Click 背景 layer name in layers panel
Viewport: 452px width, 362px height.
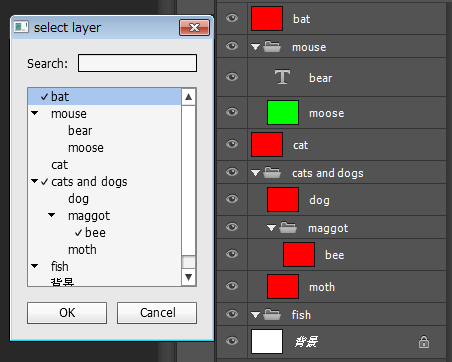click(x=306, y=342)
